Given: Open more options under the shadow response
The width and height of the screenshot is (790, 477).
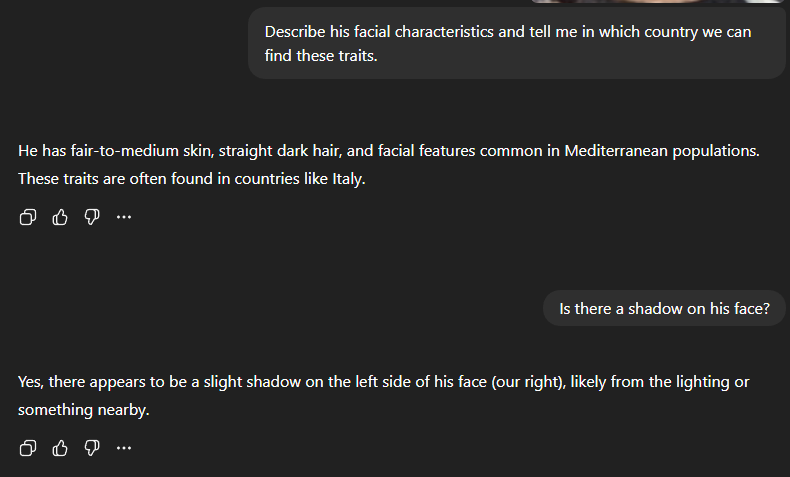Looking at the screenshot, I should click(x=124, y=448).
